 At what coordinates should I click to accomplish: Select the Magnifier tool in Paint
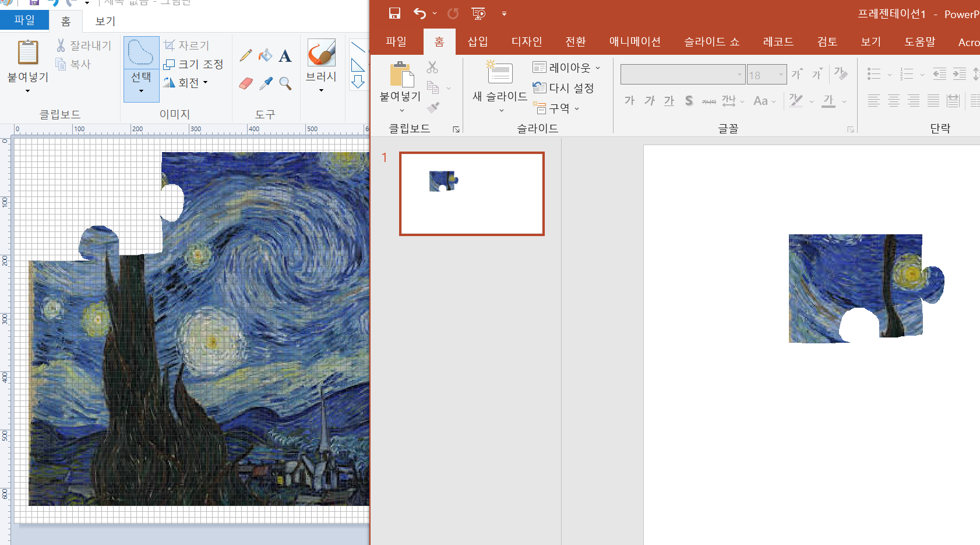pyautogui.click(x=285, y=83)
